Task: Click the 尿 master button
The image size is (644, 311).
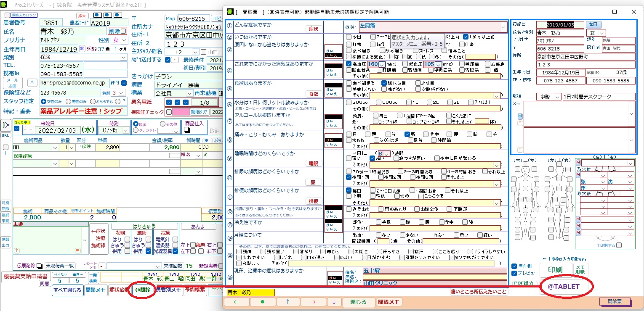Action: [314, 182]
